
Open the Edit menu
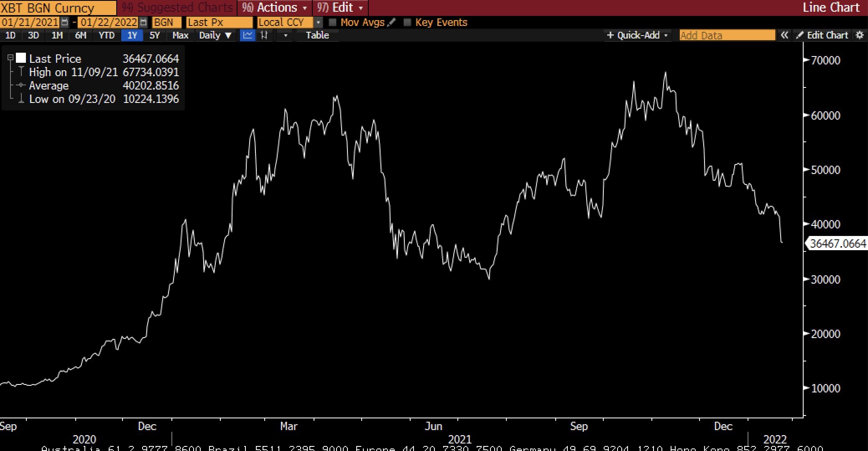point(340,8)
